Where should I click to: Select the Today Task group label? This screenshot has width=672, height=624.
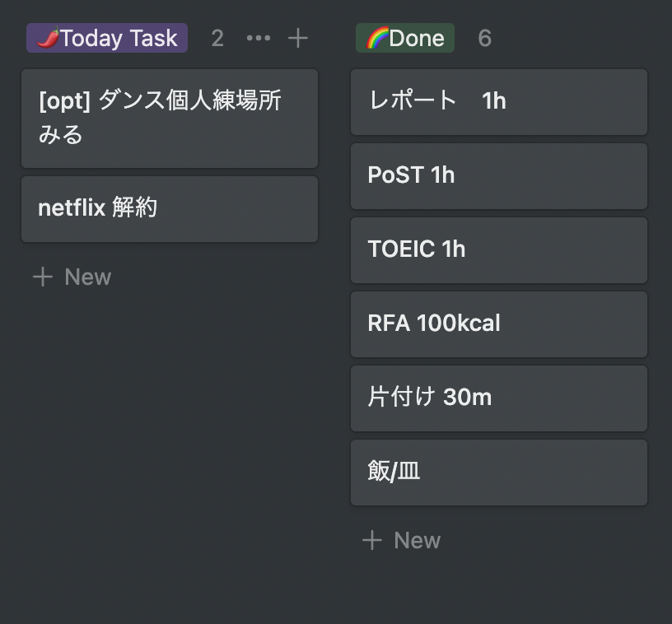click(x=118, y=38)
